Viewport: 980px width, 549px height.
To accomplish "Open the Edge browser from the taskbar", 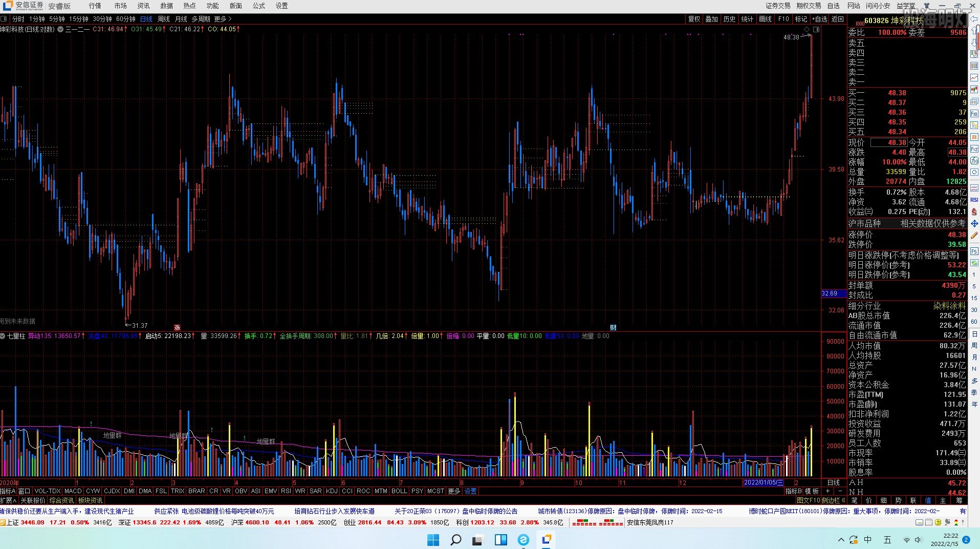I will (x=523, y=539).
